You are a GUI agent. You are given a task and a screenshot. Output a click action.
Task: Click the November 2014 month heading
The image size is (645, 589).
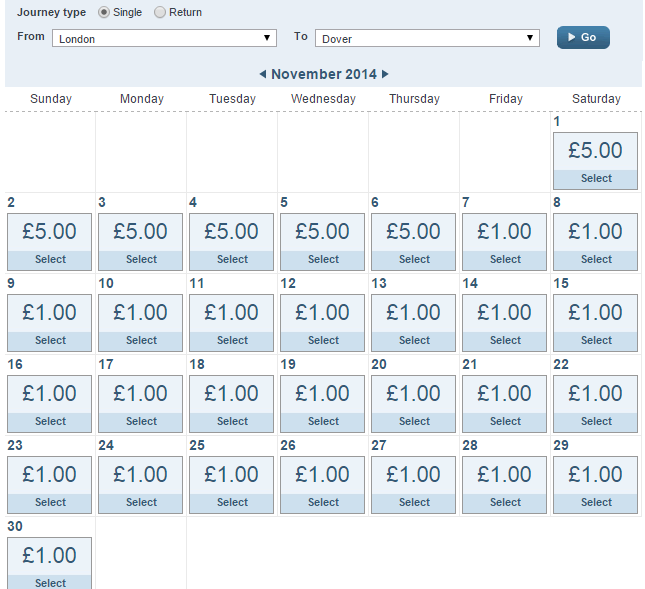324,74
